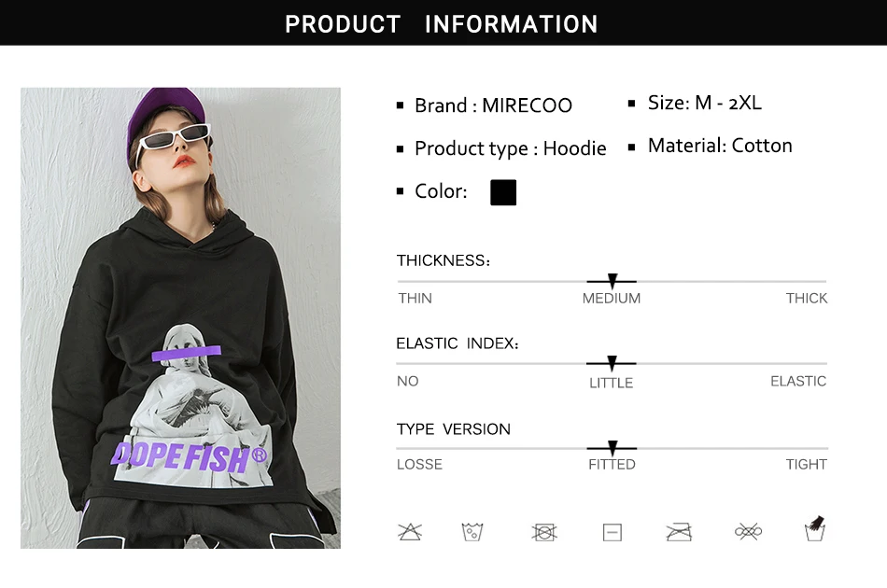Click the do-not-tumble-dry care icon

(544, 532)
